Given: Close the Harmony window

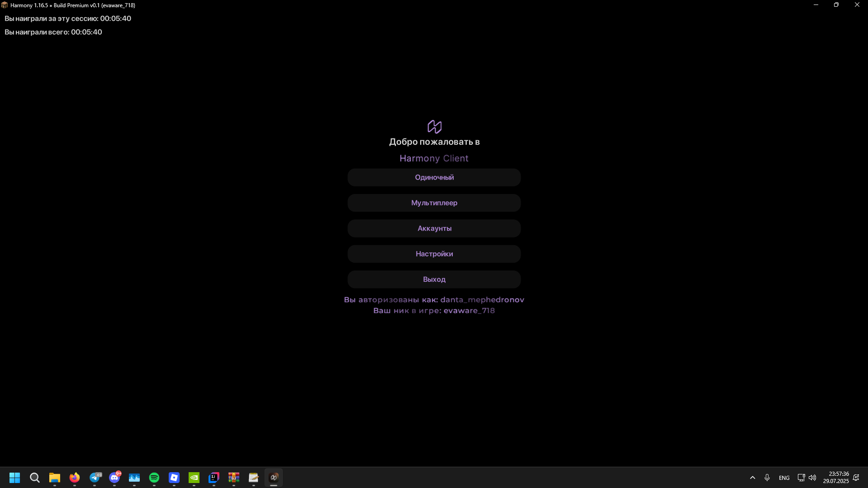Looking at the screenshot, I should pos(857,5).
